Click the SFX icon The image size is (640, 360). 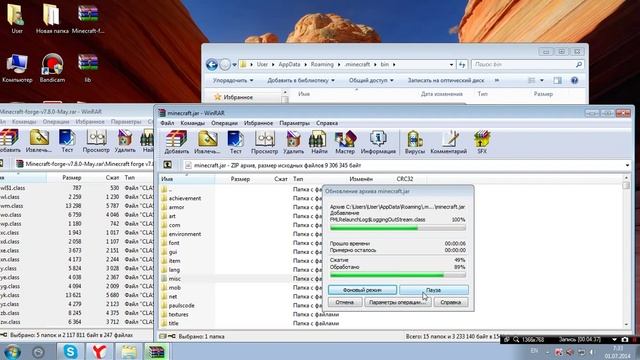482,142
